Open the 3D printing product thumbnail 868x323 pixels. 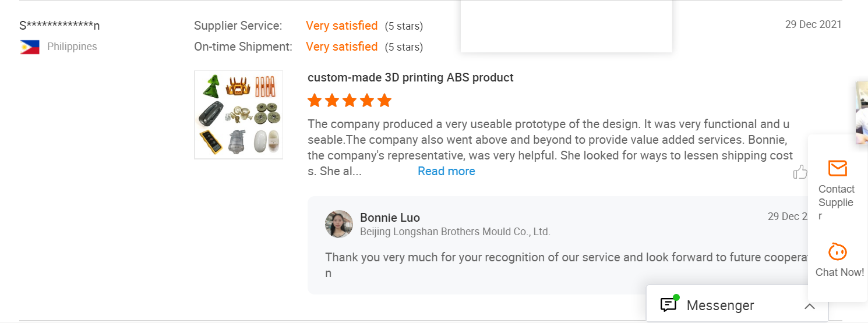point(239,115)
